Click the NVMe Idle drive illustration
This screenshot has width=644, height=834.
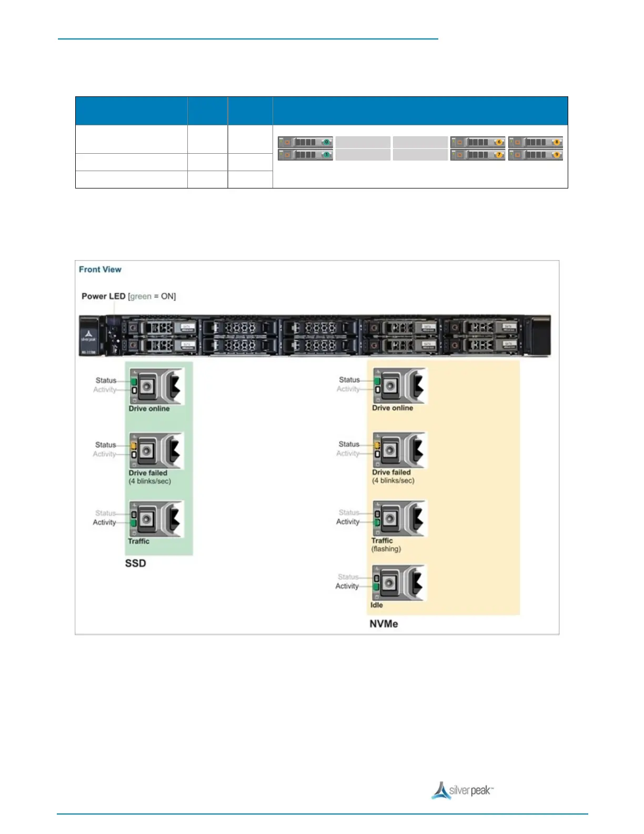pos(399,583)
